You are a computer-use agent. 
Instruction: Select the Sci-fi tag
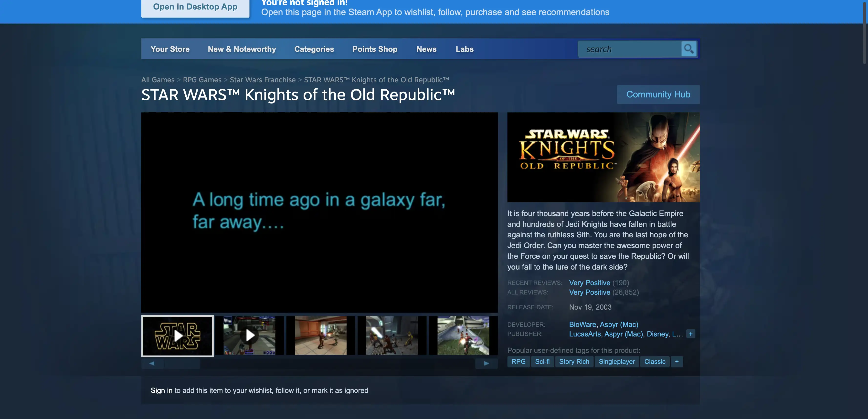[542, 361]
